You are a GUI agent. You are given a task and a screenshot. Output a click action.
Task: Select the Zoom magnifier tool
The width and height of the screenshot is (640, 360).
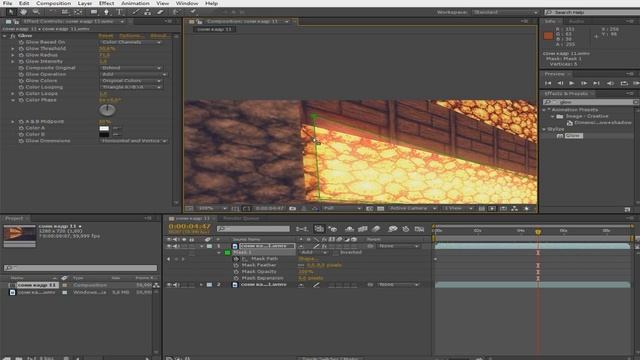[36, 12]
